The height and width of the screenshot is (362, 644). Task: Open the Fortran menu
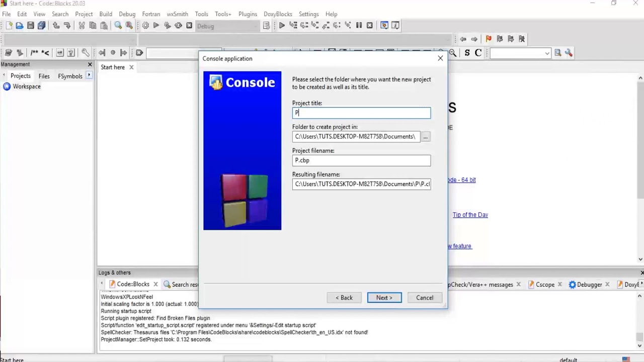[x=151, y=14]
